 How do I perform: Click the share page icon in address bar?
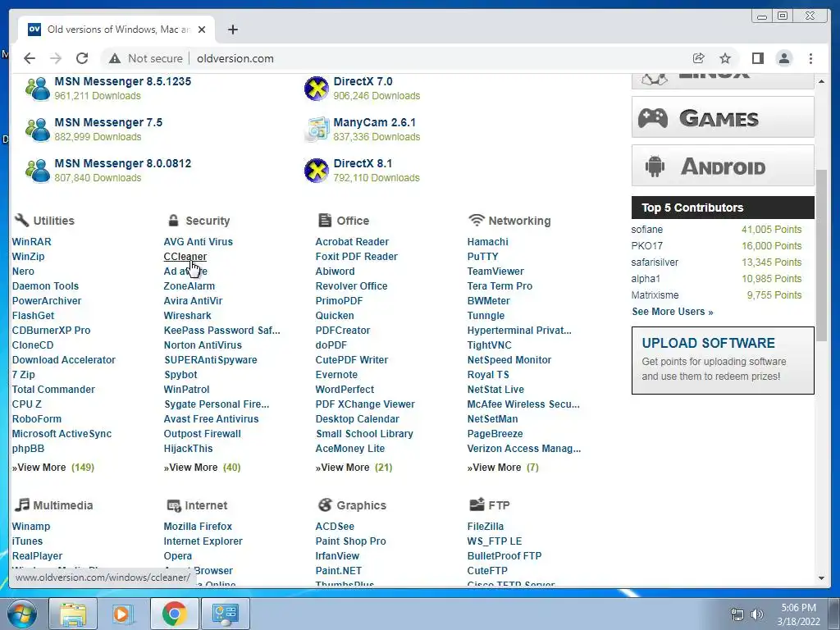(698, 58)
